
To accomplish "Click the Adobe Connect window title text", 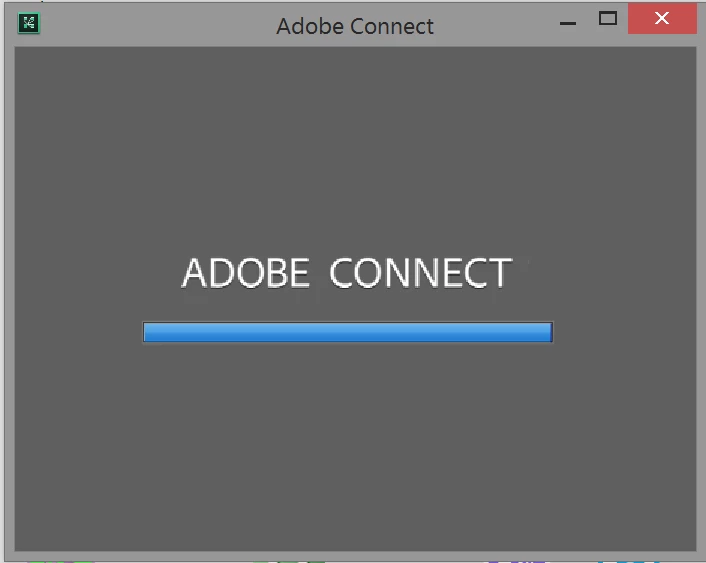I will [355, 26].
